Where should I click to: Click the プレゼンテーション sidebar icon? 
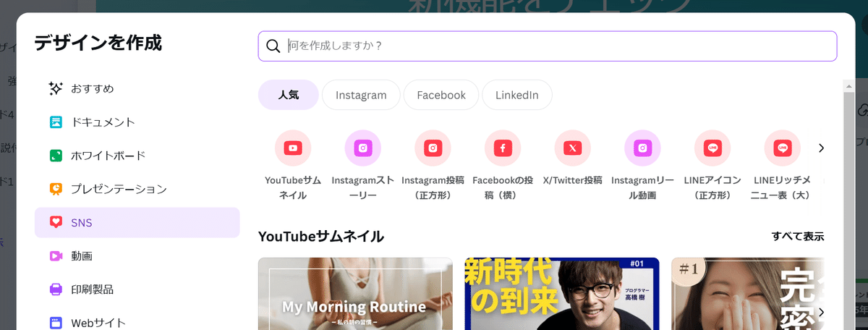tap(56, 189)
